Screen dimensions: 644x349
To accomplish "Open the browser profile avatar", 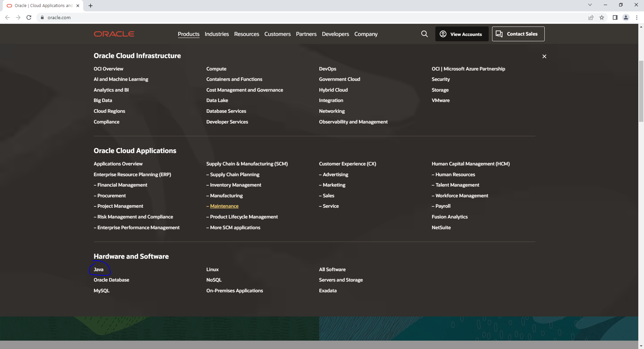I will (x=626, y=17).
